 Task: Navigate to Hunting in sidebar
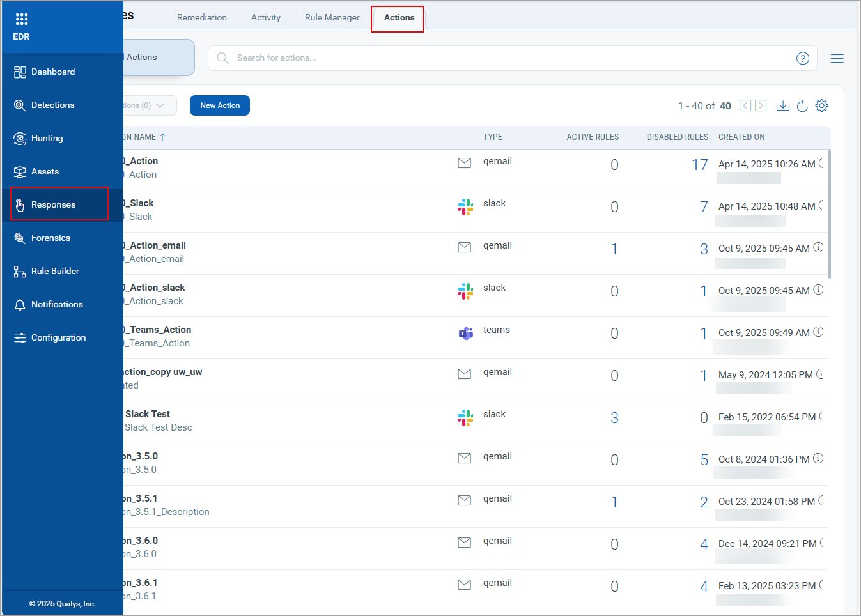coord(47,138)
